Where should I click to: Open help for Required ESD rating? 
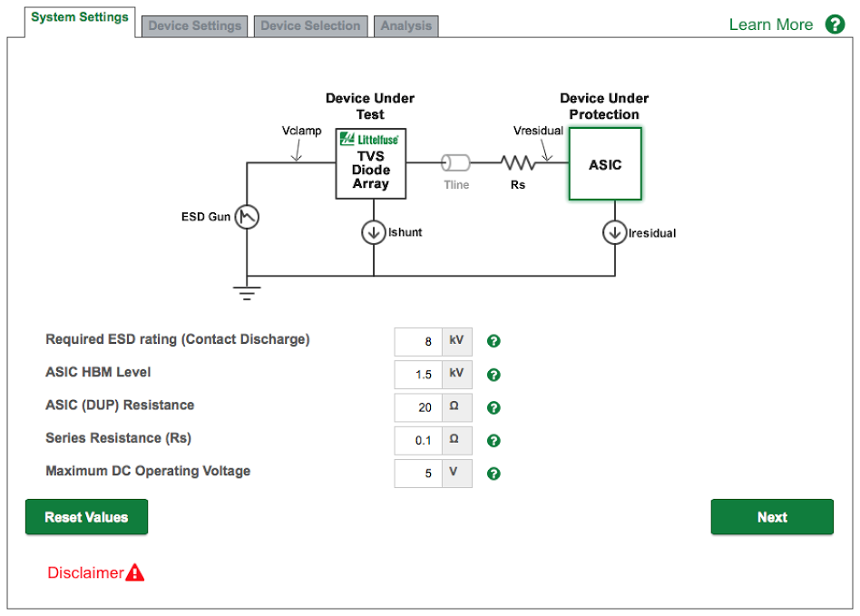coord(494,342)
